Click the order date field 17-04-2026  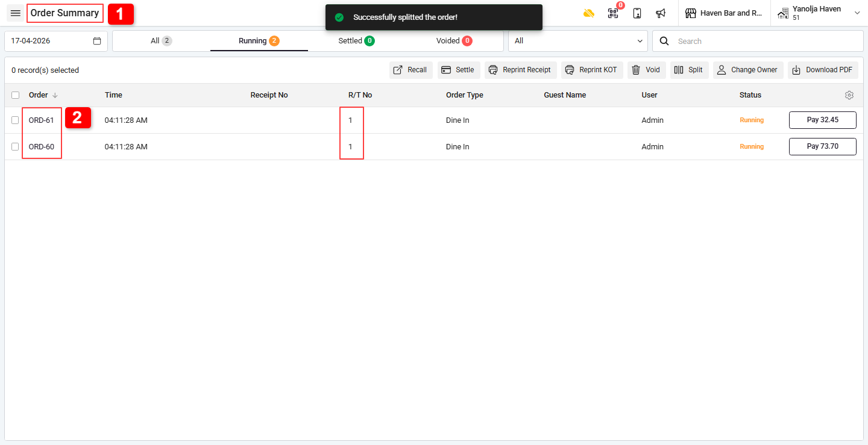coord(56,41)
